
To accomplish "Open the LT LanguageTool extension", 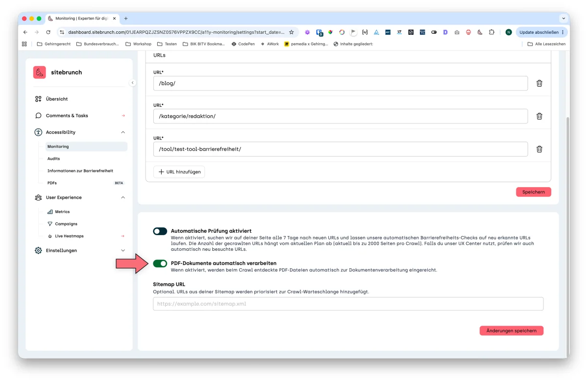I will click(x=399, y=32).
